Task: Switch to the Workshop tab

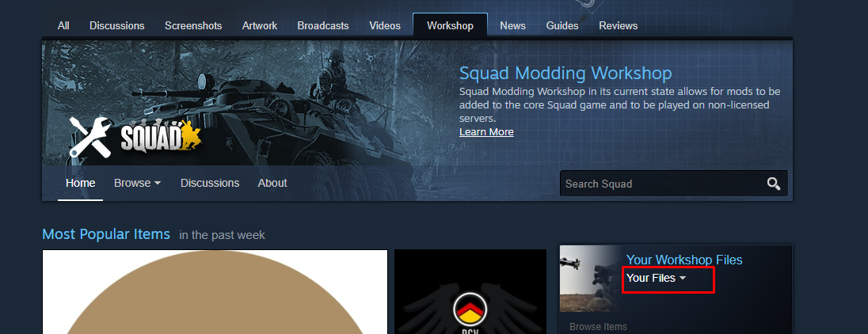Action: (x=450, y=25)
